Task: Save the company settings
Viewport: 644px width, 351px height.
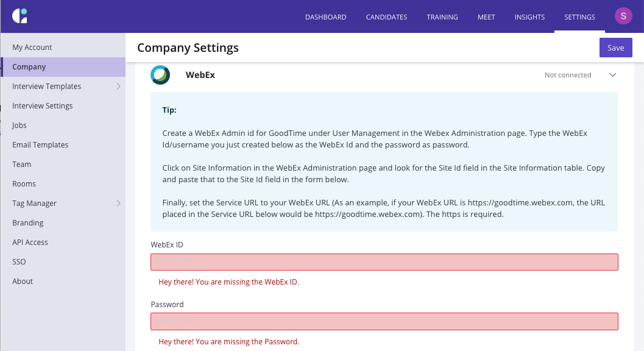Action: point(615,48)
